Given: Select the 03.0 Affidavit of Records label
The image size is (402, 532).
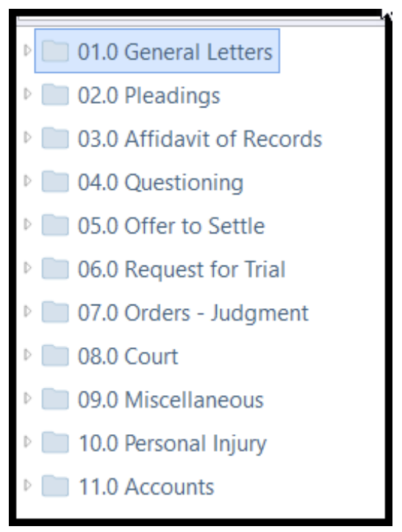Looking at the screenshot, I should pos(200,139).
